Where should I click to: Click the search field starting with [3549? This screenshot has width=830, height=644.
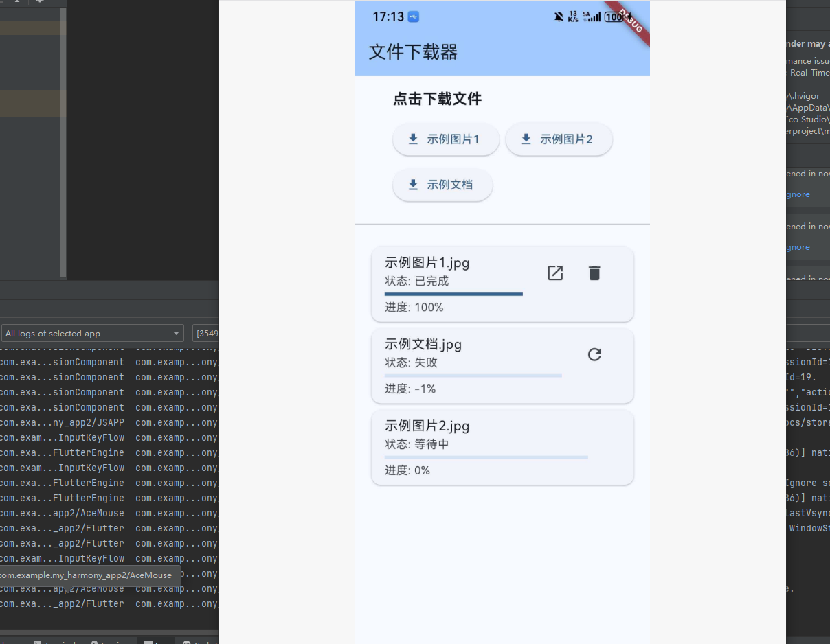coord(206,333)
